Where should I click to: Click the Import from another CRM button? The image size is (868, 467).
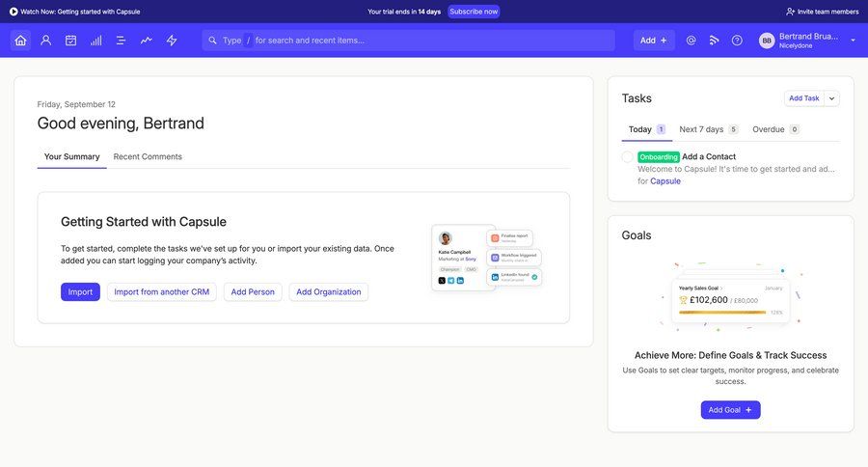click(x=161, y=291)
